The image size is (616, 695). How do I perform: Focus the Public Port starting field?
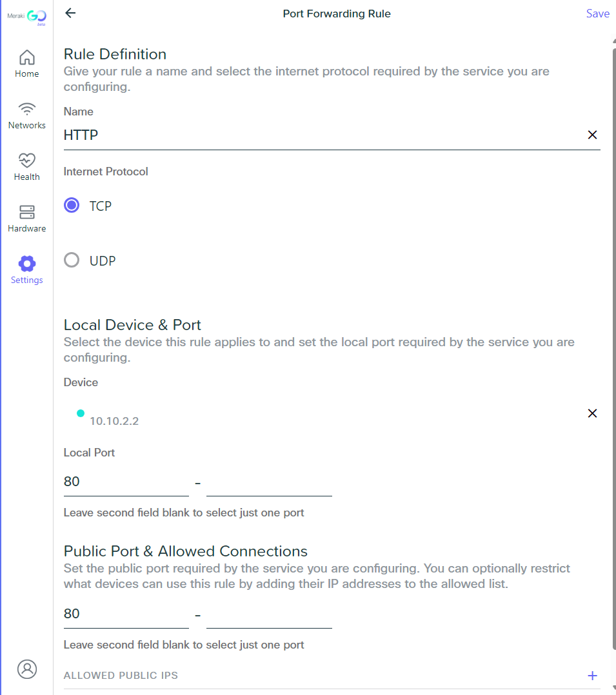[x=126, y=613]
